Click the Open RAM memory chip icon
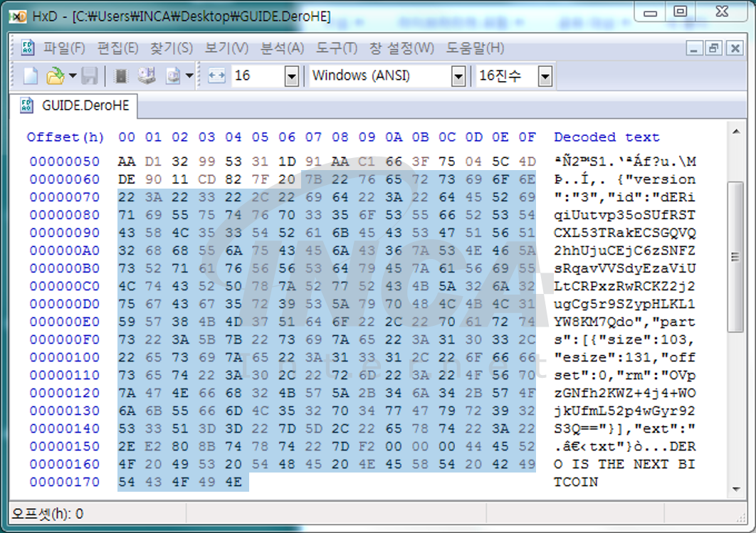The width and height of the screenshot is (756, 533). click(120, 76)
